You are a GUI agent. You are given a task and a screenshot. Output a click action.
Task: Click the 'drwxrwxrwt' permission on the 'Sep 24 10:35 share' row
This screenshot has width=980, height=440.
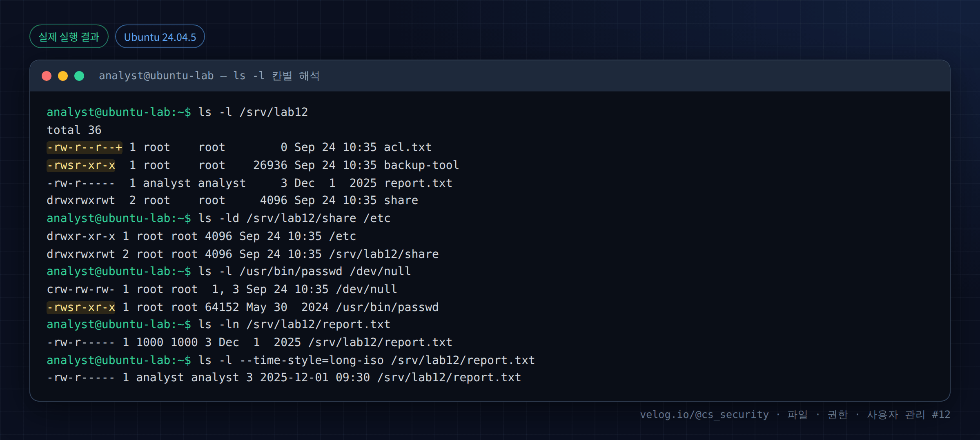81,200
